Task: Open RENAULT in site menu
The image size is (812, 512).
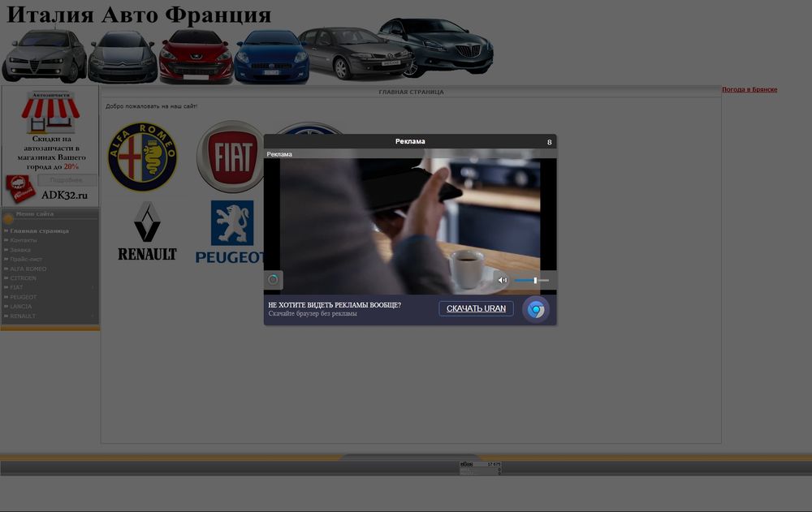Action: tap(23, 316)
